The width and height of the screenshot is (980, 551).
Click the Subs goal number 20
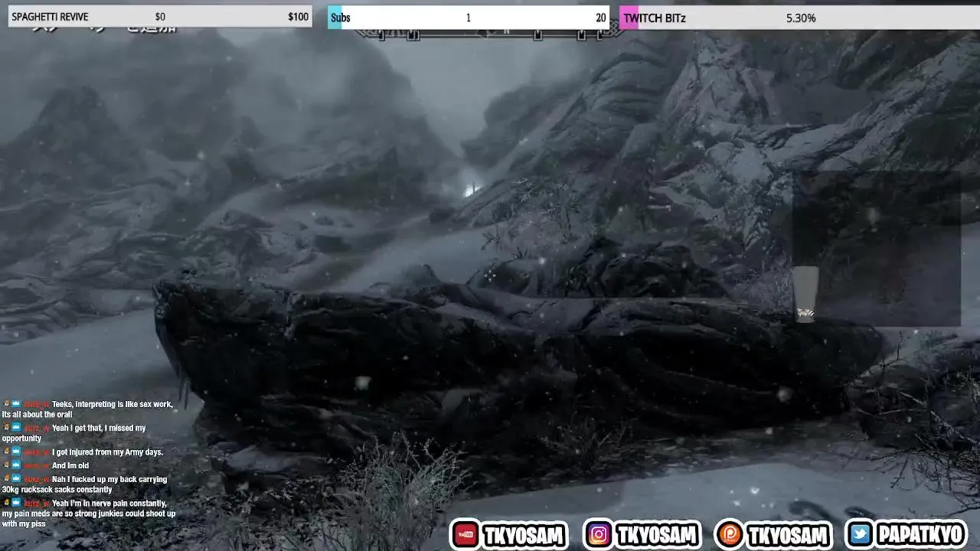[601, 18]
